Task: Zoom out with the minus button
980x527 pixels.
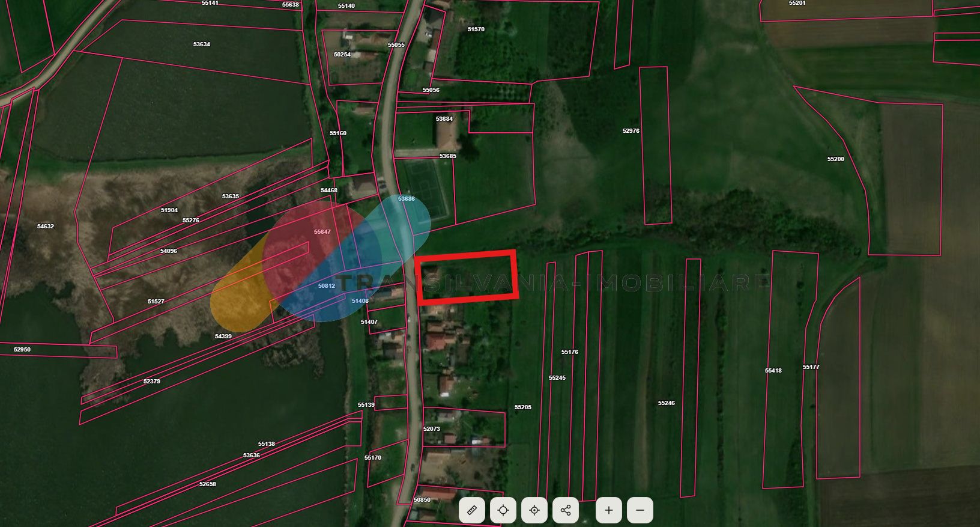Action: pos(640,510)
